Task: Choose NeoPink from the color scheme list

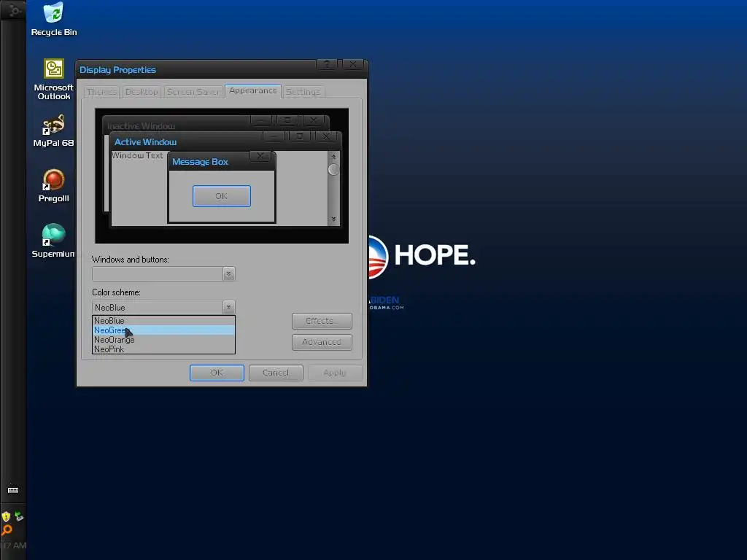Action: 163,349
